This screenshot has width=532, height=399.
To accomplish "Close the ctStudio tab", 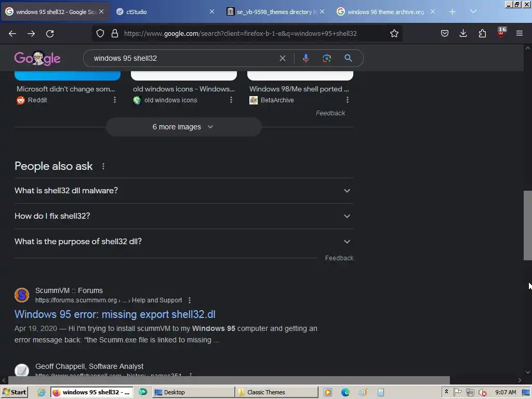I will point(212,11).
